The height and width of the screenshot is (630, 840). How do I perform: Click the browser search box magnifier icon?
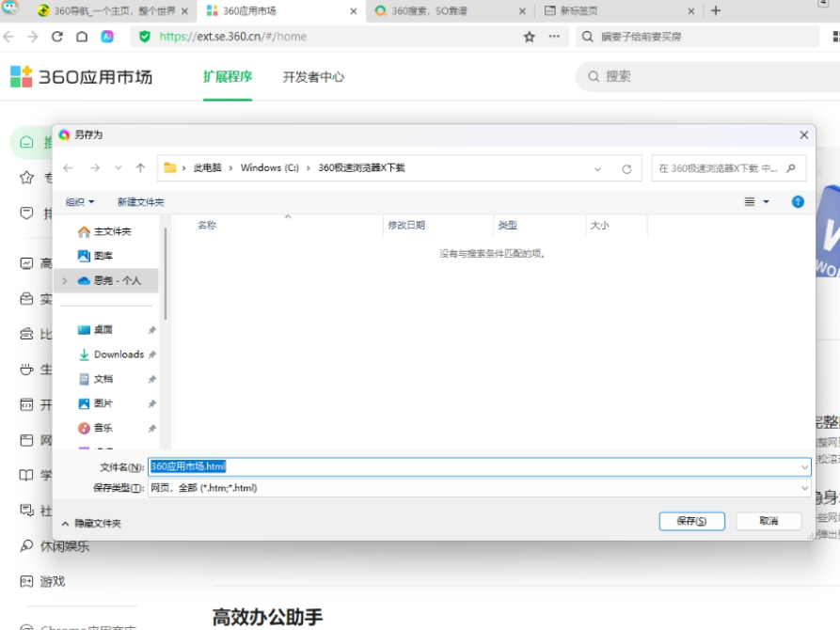pyautogui.click(x=588, y=37)
